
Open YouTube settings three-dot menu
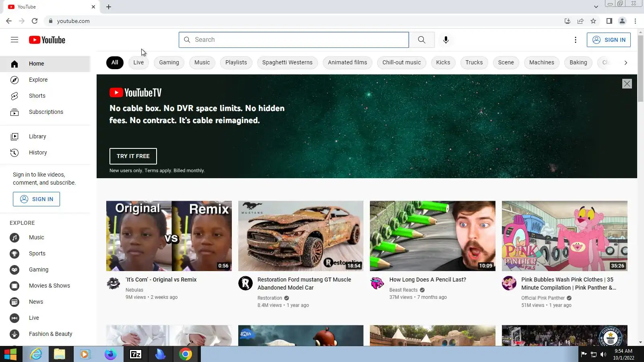pyautogui.click(x=575, y=40)
